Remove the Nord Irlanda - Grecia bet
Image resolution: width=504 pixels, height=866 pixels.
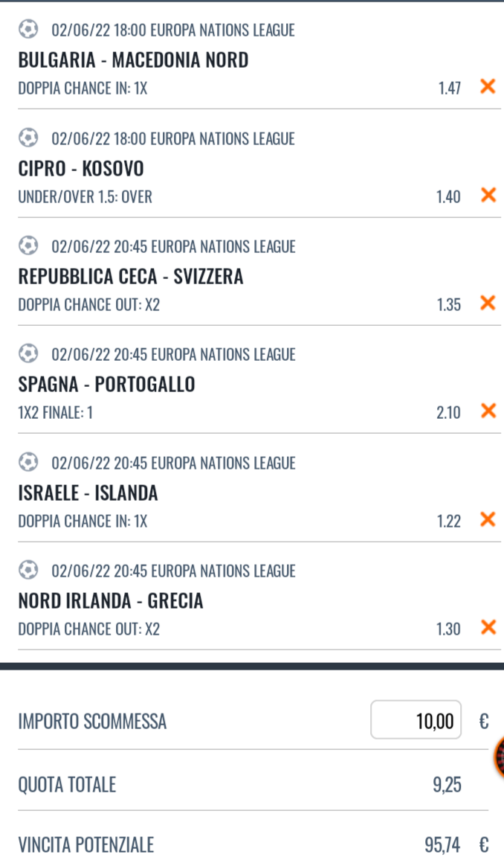pos(488,627)
